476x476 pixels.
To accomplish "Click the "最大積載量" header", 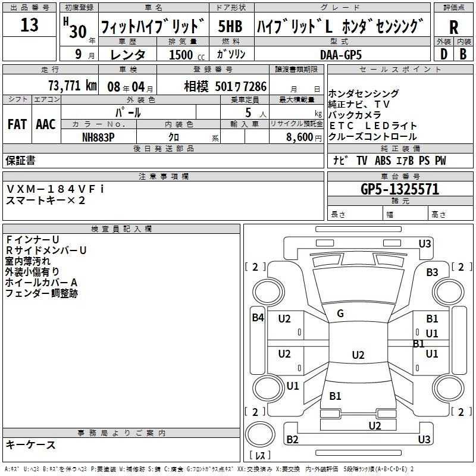I will [x=296, y=99].
